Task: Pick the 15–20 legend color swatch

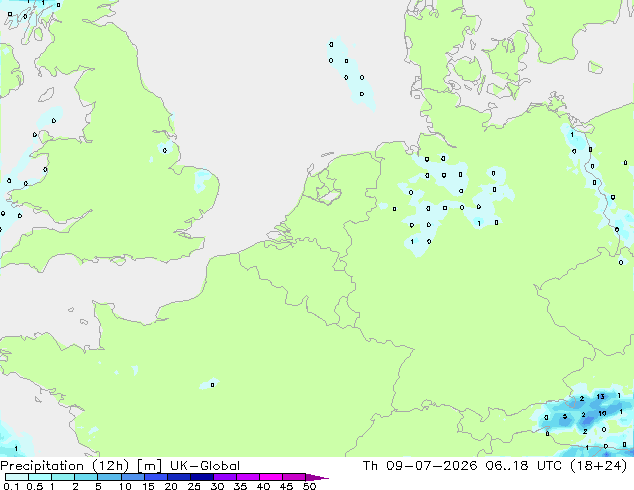Action: (x=155, y=477)
